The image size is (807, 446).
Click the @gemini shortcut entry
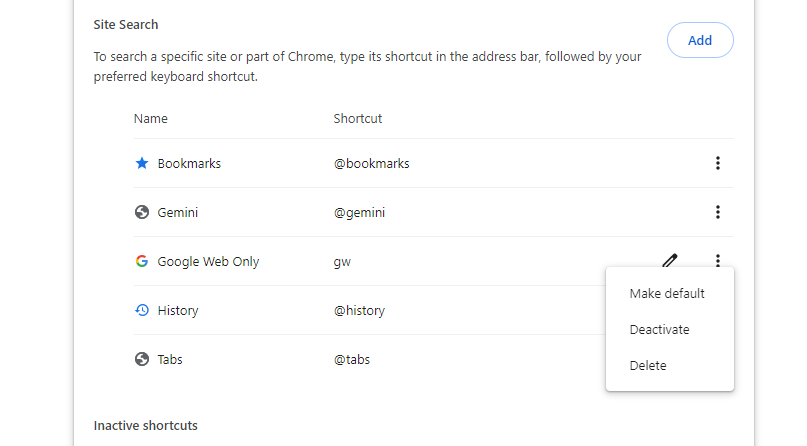[359, 212]
